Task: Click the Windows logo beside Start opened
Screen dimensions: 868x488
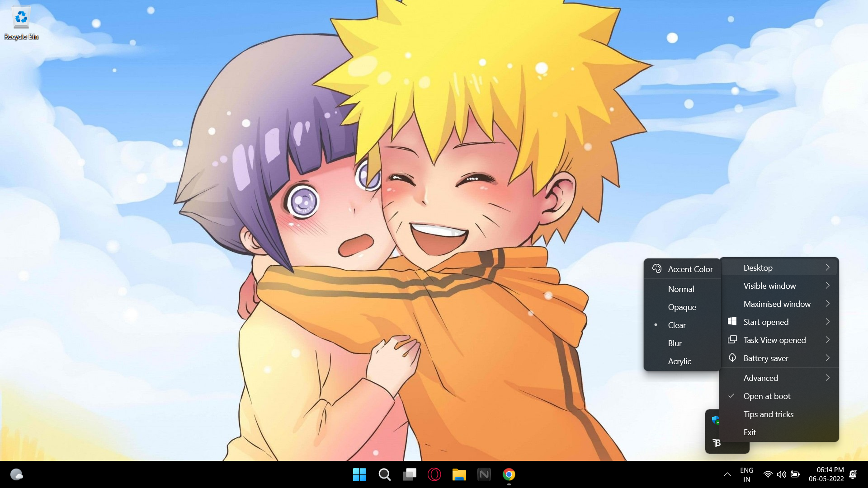Action: pos(732,321)
